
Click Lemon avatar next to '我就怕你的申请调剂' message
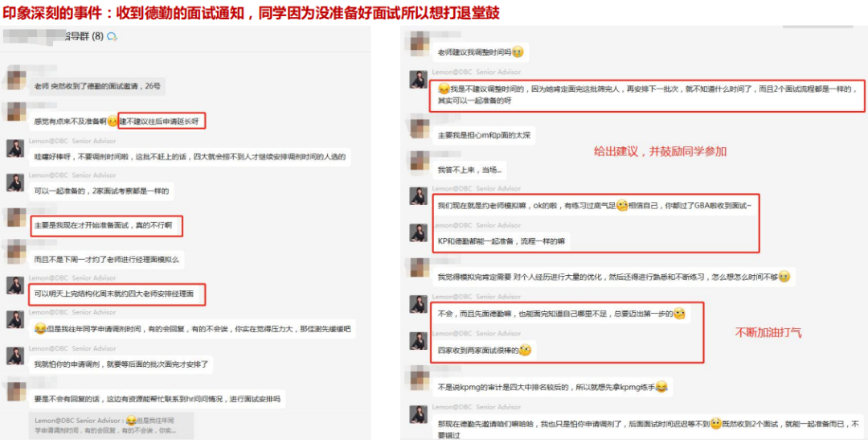pos(15,356)
